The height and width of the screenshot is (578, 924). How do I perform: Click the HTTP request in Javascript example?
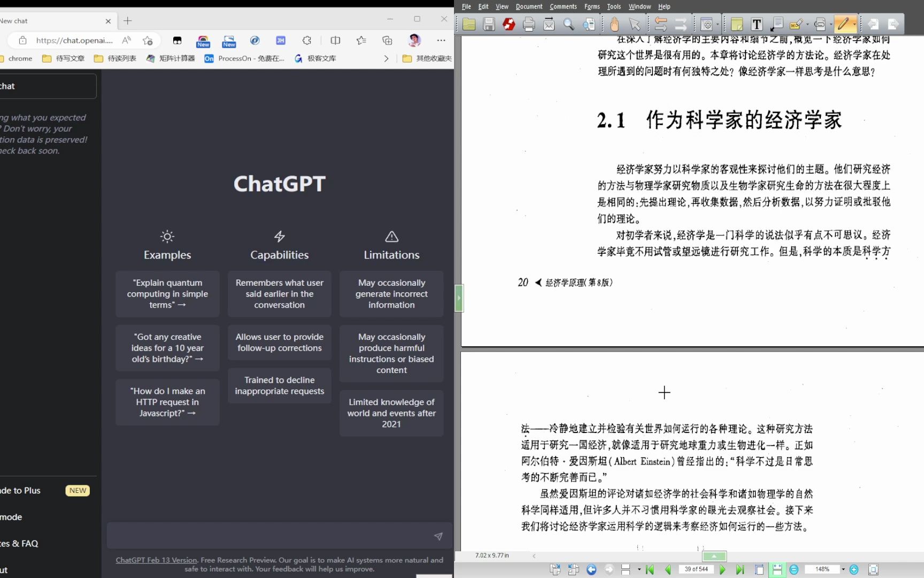click(167, 402)
